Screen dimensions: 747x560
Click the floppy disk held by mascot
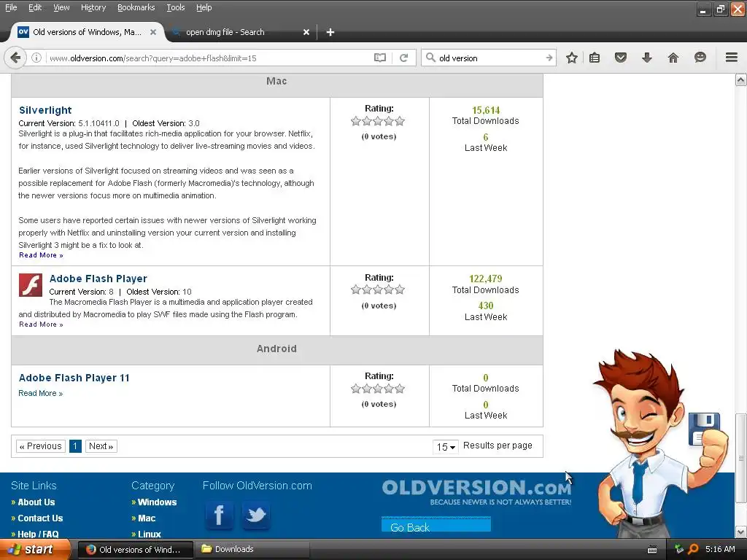(704, 429)
